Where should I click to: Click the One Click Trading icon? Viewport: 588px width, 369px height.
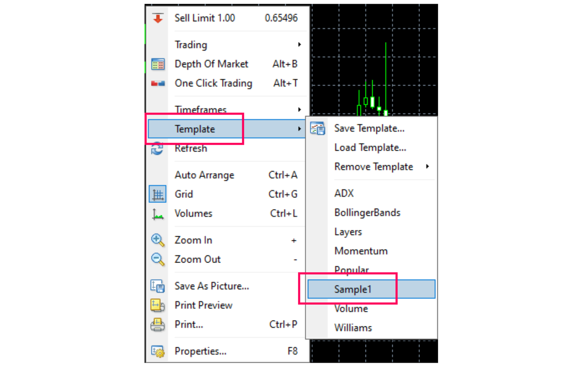158,84
